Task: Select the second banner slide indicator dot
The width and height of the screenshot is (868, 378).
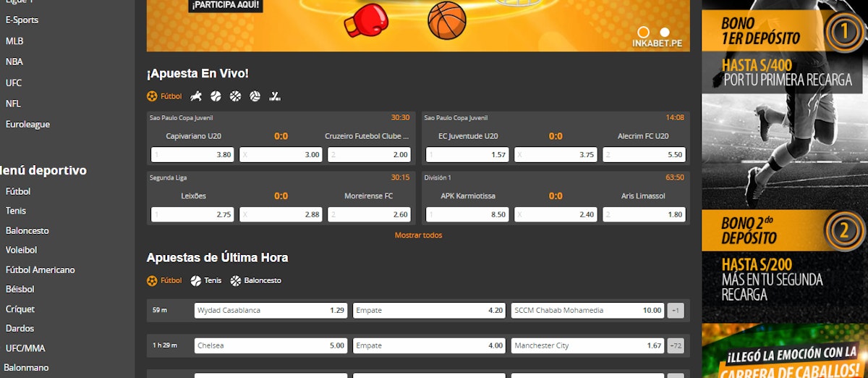Action: (665, 32)
